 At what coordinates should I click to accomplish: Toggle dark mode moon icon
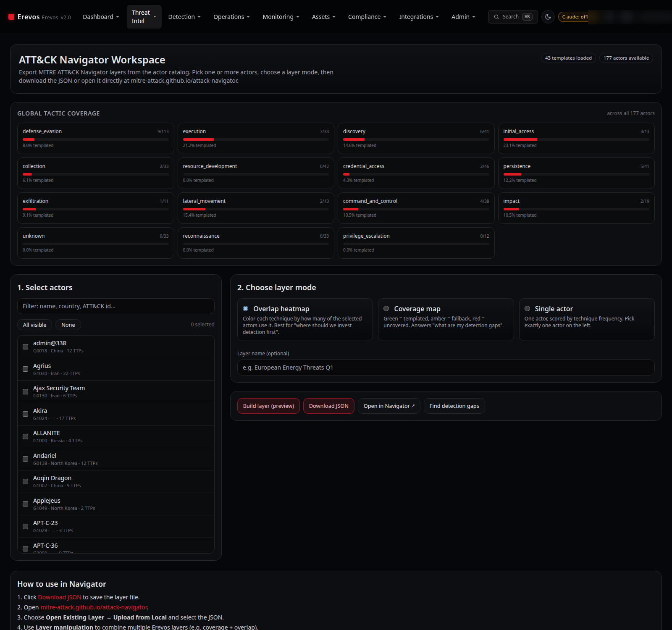[548, 17]
